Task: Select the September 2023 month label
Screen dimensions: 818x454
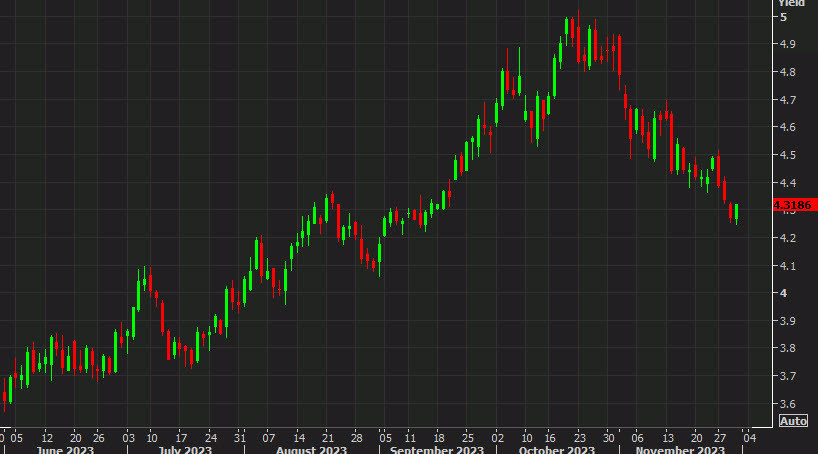Action: pyautogui.click(x=437, y=450)
